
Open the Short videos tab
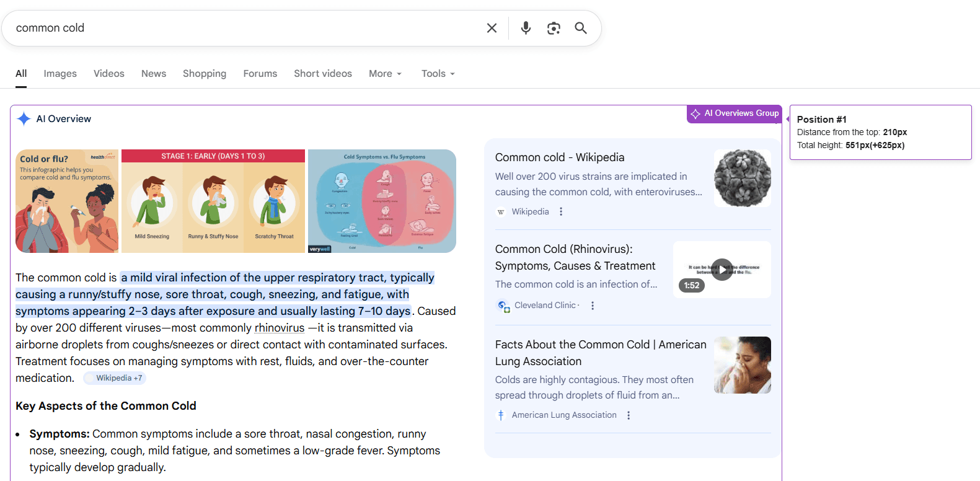coord(323,74)
